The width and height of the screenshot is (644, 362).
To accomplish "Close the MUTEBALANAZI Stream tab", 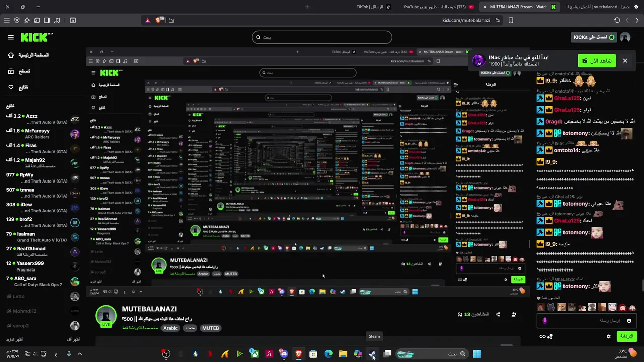I will [485, 7].
